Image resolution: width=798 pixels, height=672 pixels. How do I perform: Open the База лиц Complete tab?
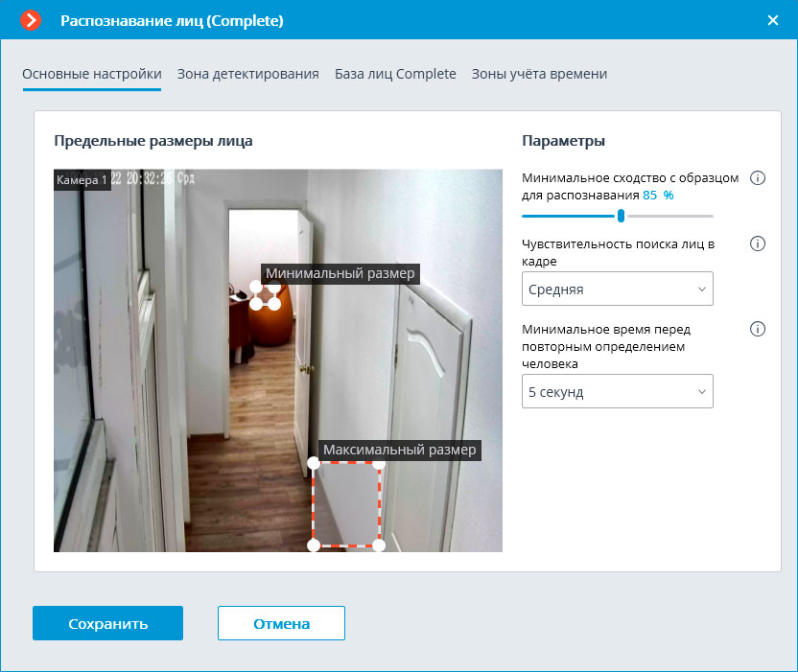(x=395, y=74)
